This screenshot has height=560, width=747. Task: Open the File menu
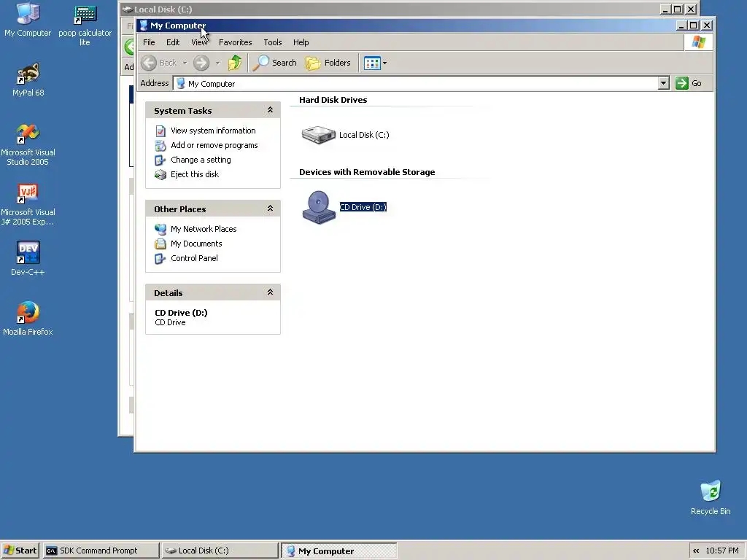[x=149, y=42]
